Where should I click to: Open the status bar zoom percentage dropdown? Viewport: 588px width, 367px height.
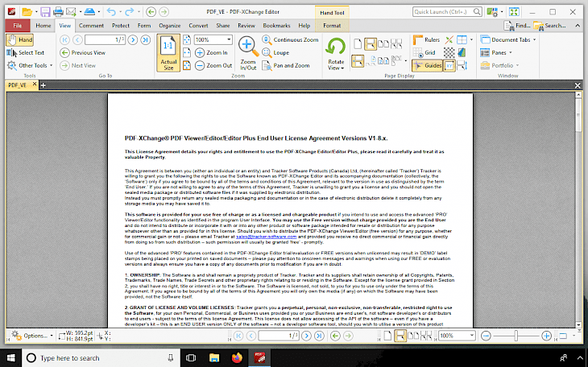click(472, 336)
